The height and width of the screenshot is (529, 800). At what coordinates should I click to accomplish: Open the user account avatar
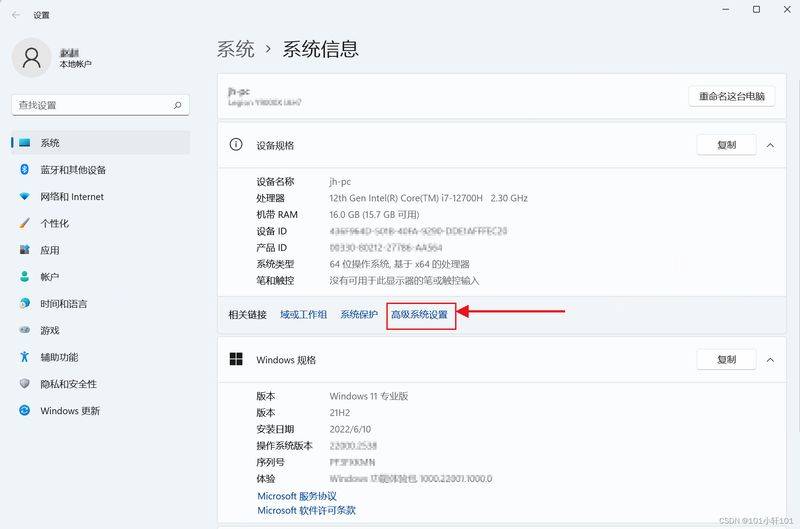pyautogui.click(x=31, y=57)
